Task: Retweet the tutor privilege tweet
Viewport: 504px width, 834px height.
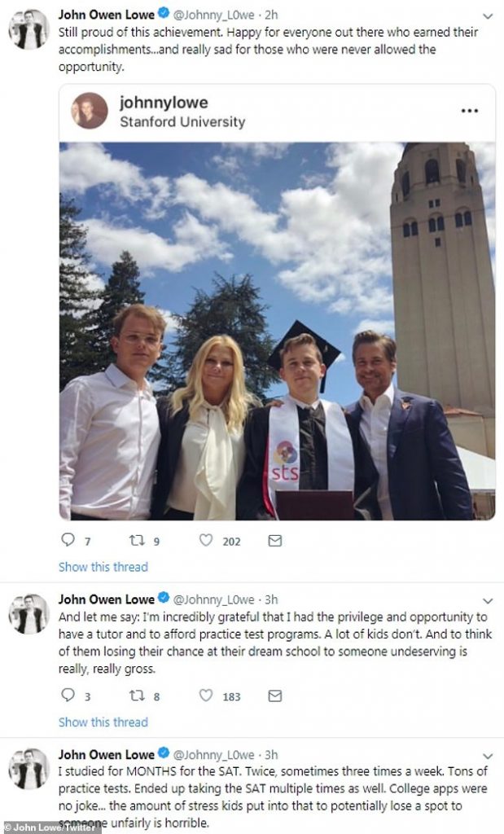Action: point(137,696)
